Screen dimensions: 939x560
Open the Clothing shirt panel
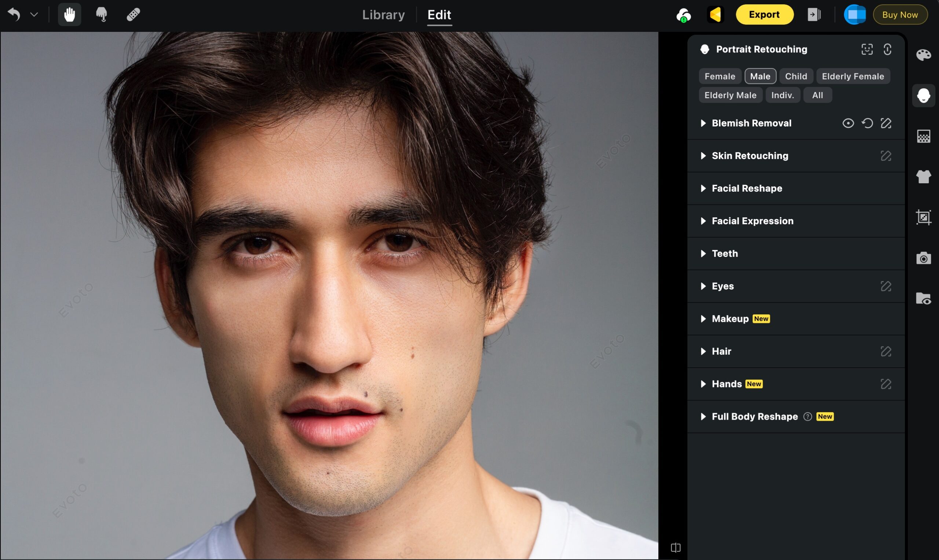point(923,177)
